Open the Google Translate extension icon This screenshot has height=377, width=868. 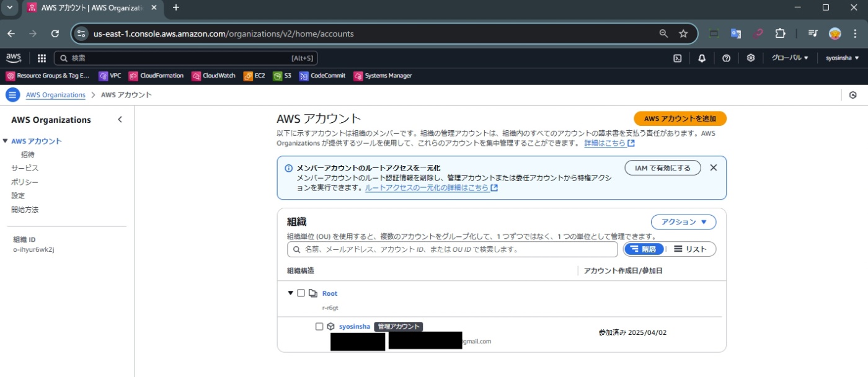click(736, 33)
